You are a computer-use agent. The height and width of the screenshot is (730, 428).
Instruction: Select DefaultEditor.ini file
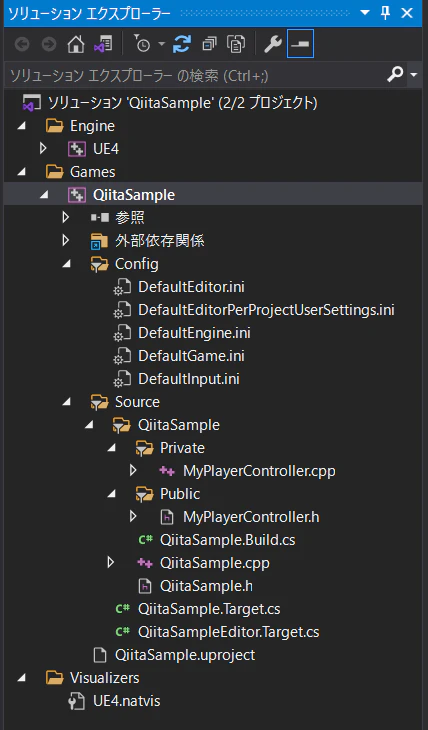(191, 287)
